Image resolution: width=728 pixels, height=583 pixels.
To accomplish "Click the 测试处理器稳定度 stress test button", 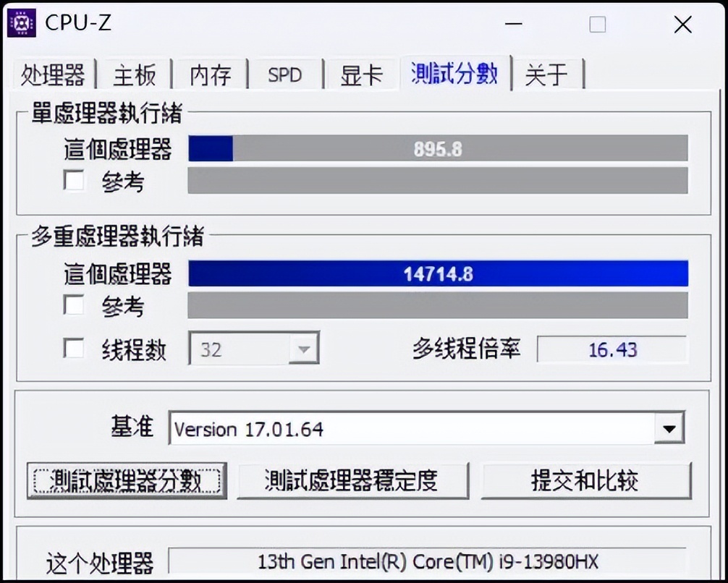I will point(352,480).
